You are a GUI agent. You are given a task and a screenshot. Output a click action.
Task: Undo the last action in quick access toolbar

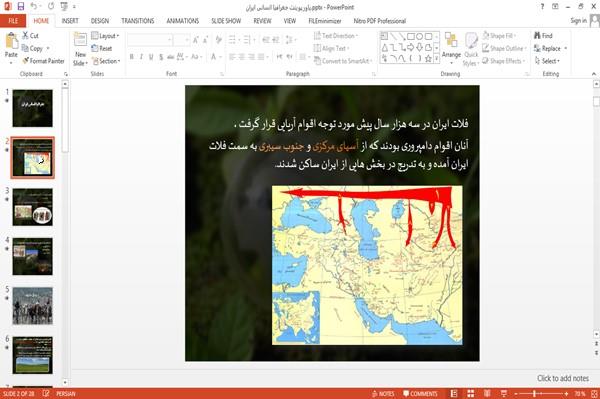(34, 7)
